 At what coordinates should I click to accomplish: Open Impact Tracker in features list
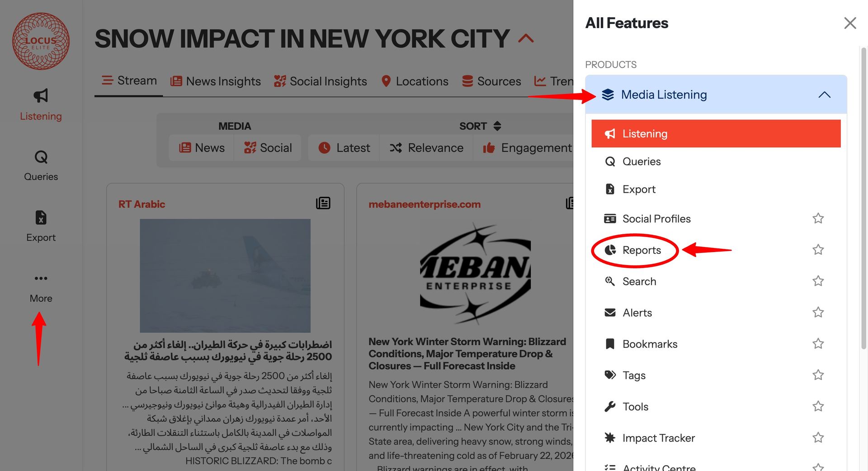click(x=658, y=438)
